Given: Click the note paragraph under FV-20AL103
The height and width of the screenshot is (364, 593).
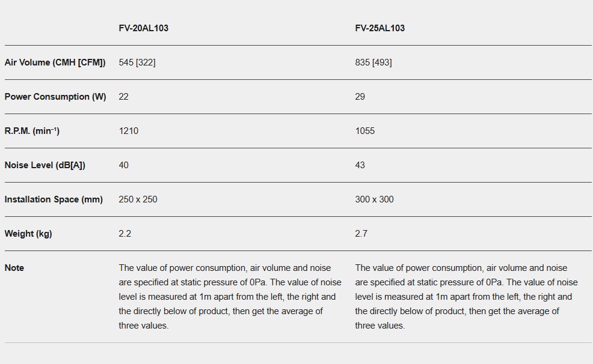Looking at the screenshot, I should (x=230, y=297).
